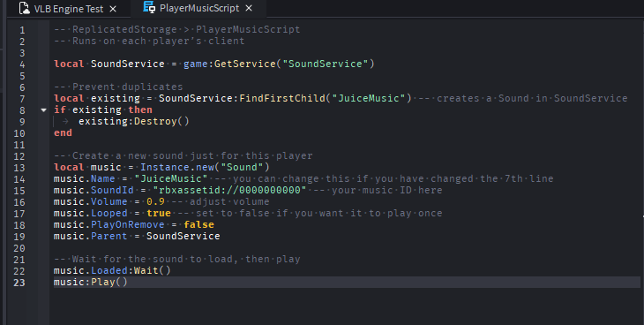The width and height of the screenshot is (644, 325).
Task: Click the 'Prevent duplicates' comment
Action: tap(118, 87)
